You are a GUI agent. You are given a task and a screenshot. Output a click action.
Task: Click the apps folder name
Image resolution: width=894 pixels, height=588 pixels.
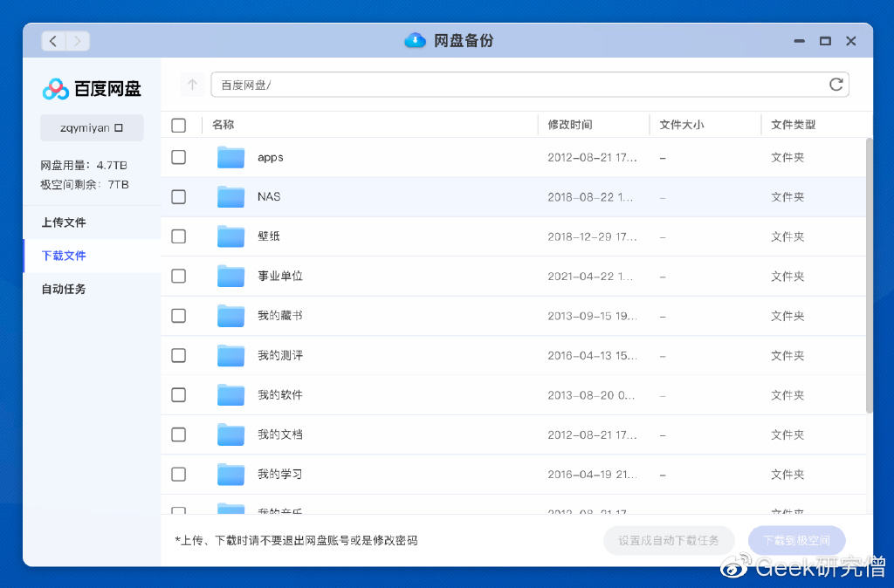[x=271, y=158]
